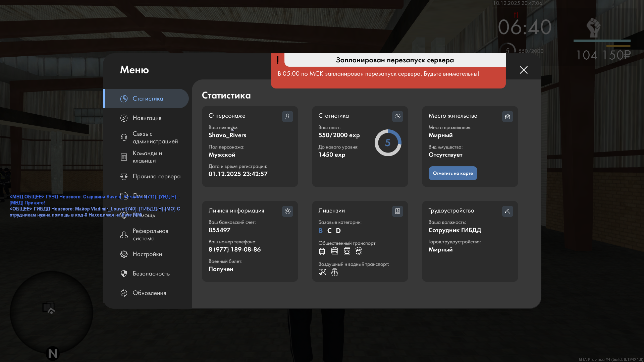
Task: Click the hammer icon in Трудоустройство card
Action: [507, 211]
